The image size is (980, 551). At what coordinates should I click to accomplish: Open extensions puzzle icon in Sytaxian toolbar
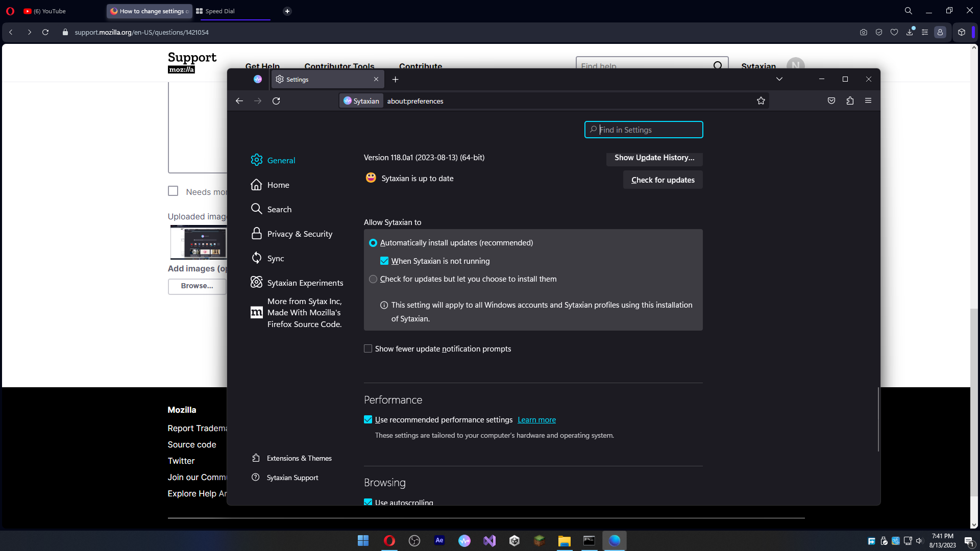[x=850, y=101]
